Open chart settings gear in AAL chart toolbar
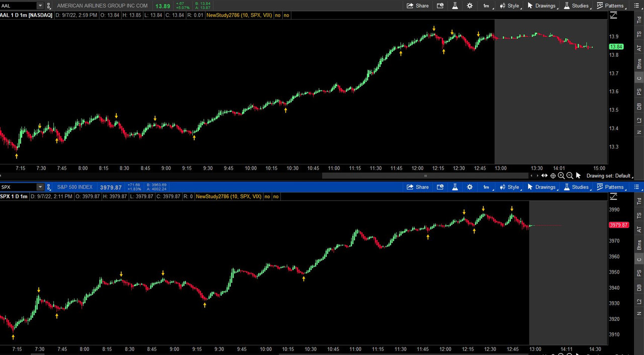644x355 pixels. (x=470, y=6)
